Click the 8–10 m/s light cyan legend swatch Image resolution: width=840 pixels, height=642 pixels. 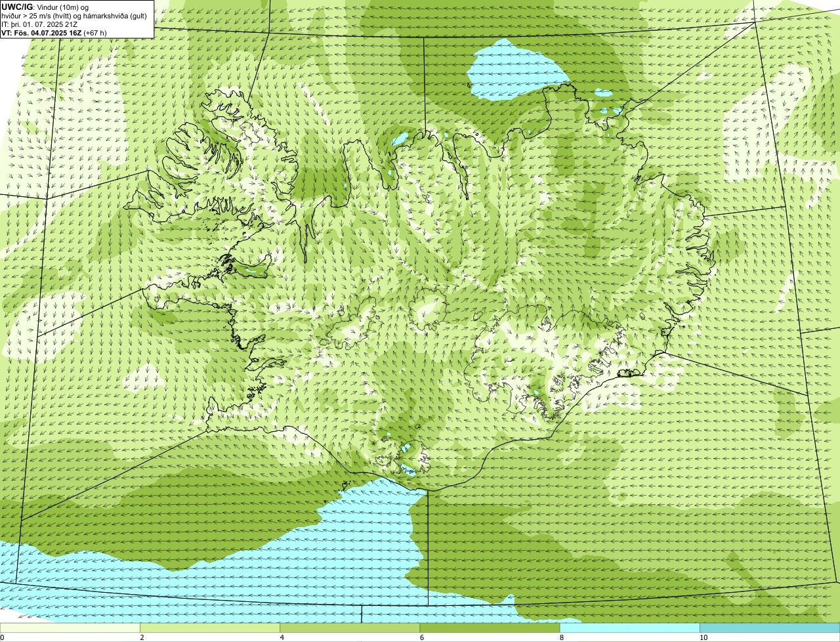629,628
